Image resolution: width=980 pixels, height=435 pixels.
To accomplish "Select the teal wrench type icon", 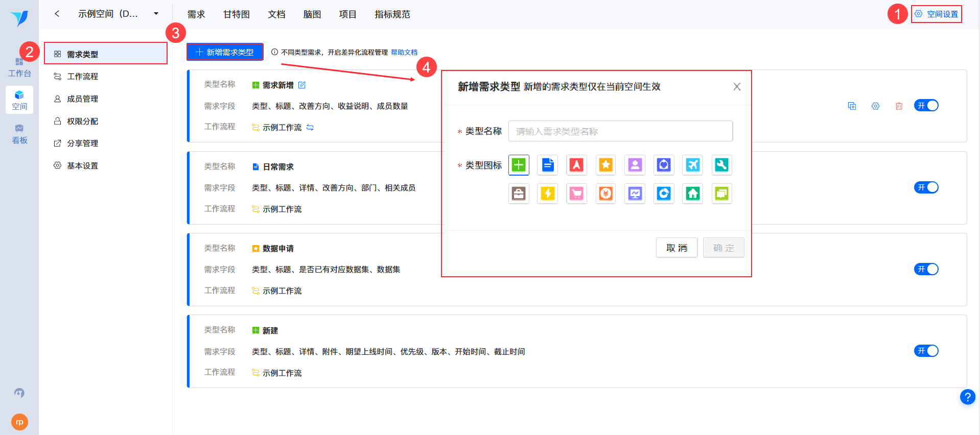I will [x=722, y=165].
